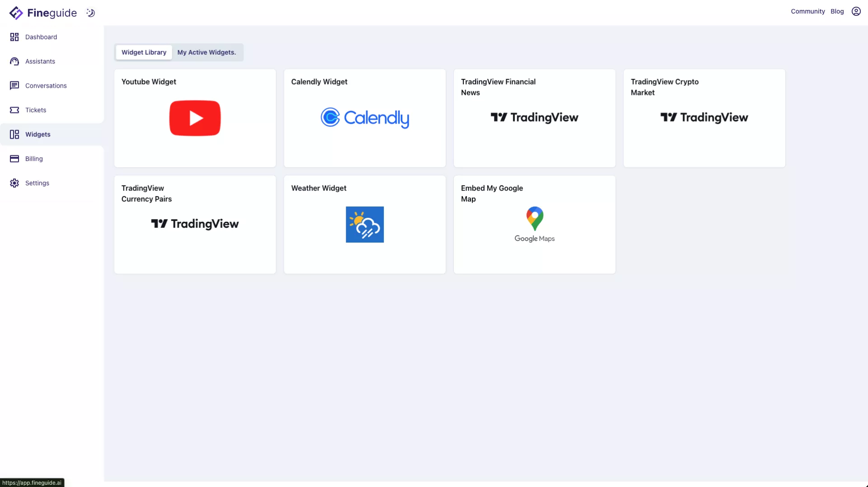
Task: Toggle dark mode moon icon
Action: (x=91, y=13)
